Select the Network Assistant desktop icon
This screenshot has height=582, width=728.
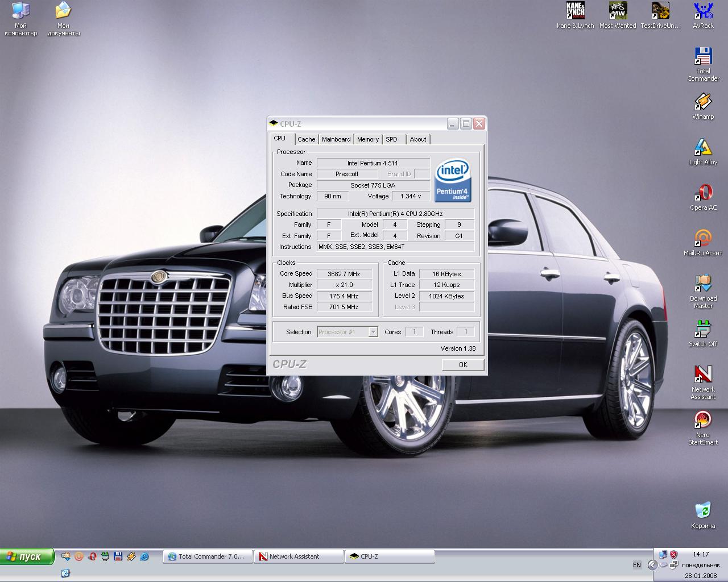703,383
